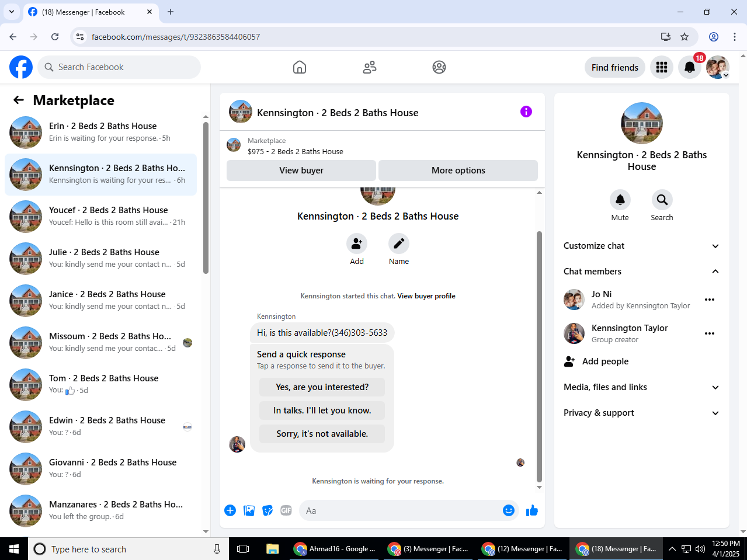The height and width of the screenshot is (560, 747).
Task: Open File Explorer from taskbar
Action: (272, 549)
